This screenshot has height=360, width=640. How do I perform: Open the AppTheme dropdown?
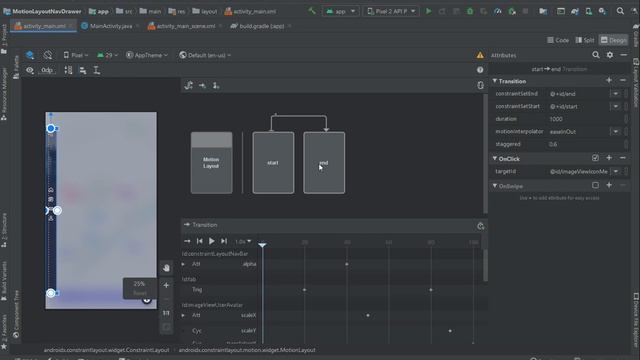pyautogui.click(x=147, y=55)
